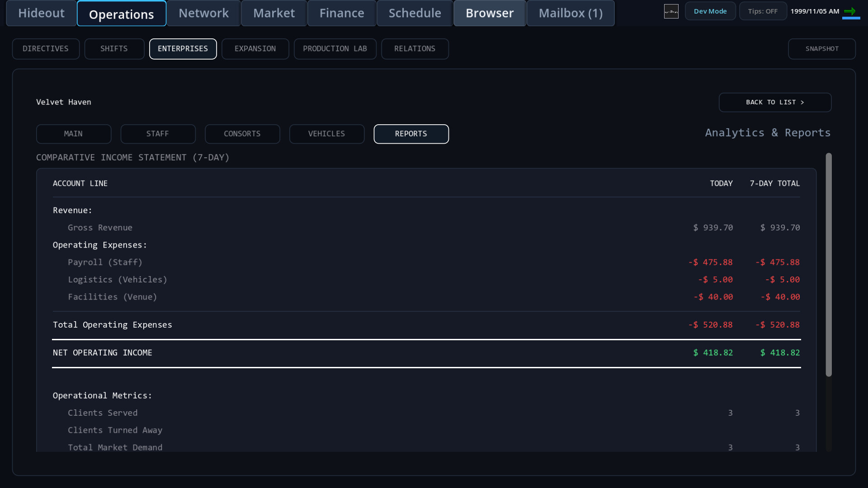Image resolution: width=868 pixels, height=488 pixels.
Task: Click Comparative Income Statement (7-Day) heading
Action: (132, 158)
